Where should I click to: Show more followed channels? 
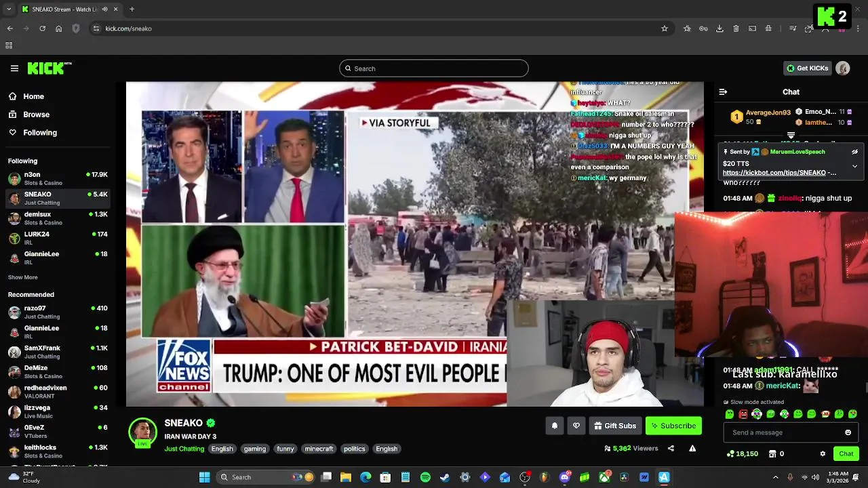click(23, 277)
